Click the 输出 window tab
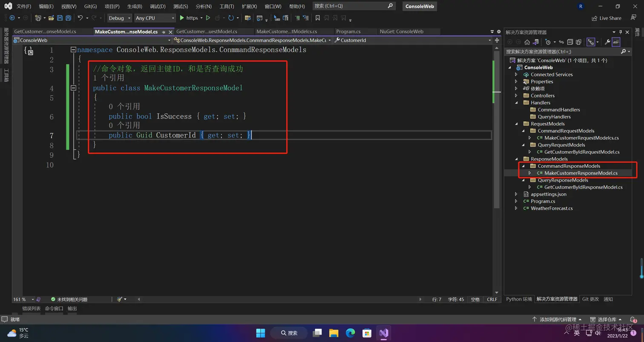 click(x=72, y=308)
